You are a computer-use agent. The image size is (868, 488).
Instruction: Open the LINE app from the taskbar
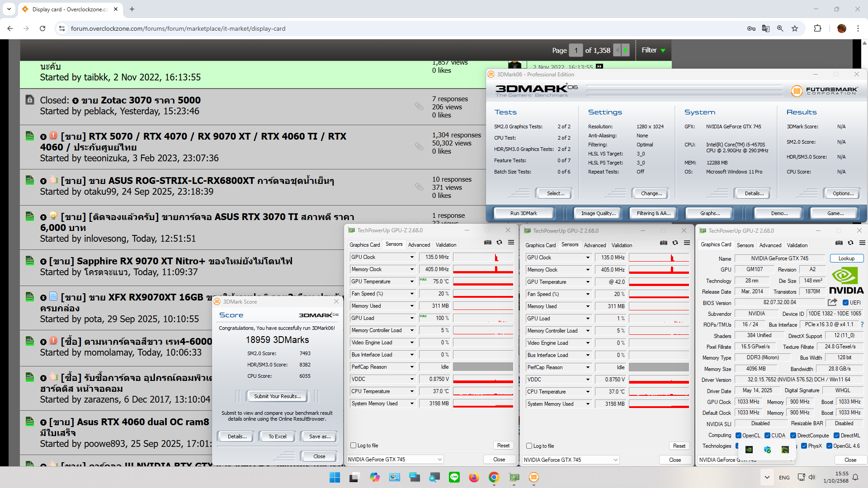coord(454,477)
